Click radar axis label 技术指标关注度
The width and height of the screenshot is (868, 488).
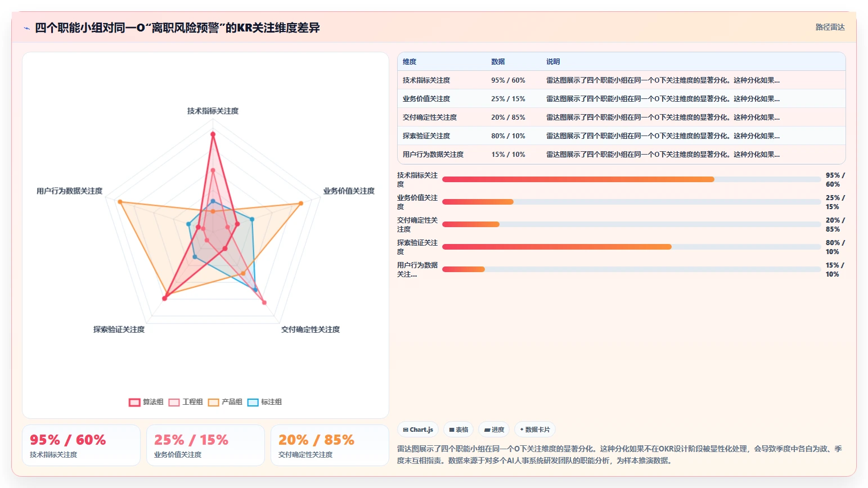tap(213, 111)
